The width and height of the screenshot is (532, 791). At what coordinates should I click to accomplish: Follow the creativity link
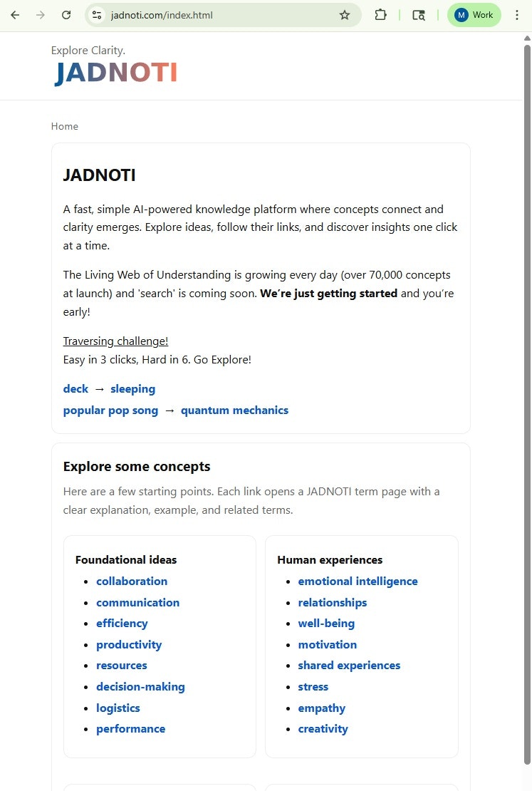click(x=323, y=728)
